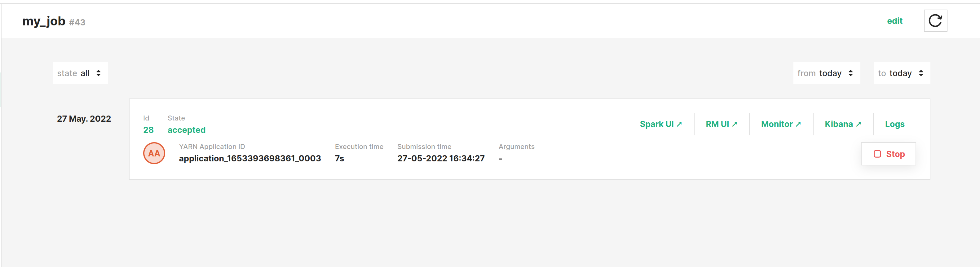
Task: Click the refresh icon to reload job runs
Action: [935, 20]
